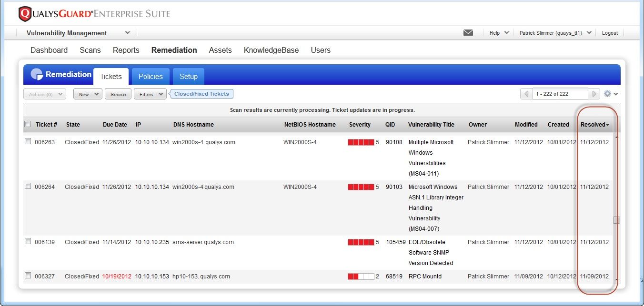This screenshot has height=306, width=644.
Task: Sort by DNS Hostname column header
Action: click(x=193, y=125)
